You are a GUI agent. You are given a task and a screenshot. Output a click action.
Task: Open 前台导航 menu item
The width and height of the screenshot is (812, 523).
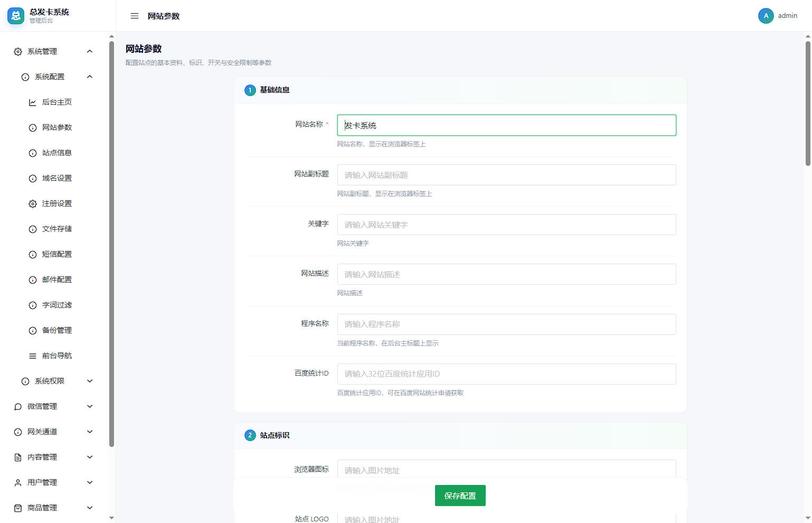57,356
